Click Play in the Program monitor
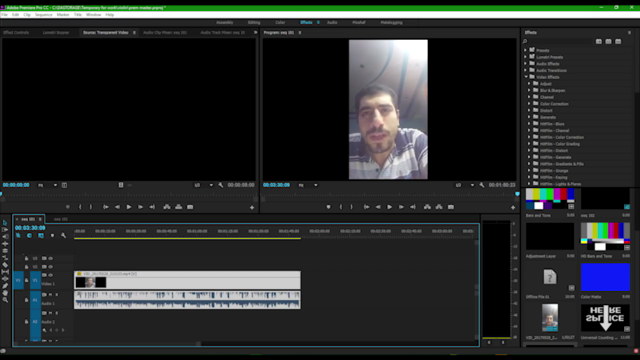640x360 pixels. [x=389, y=207]
